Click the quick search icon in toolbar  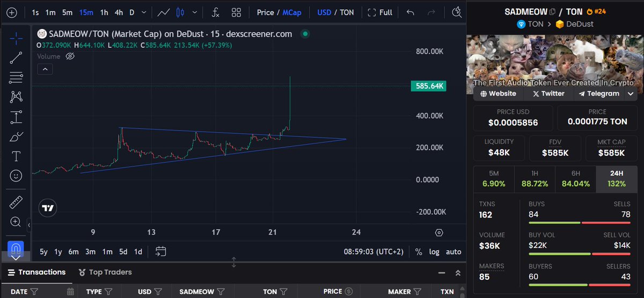click(x=457, y=12)
